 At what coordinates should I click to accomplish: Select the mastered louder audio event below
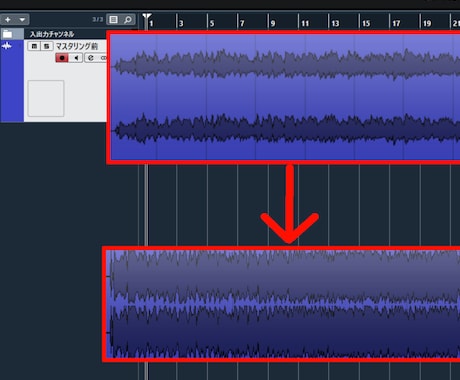click(283, 304)
